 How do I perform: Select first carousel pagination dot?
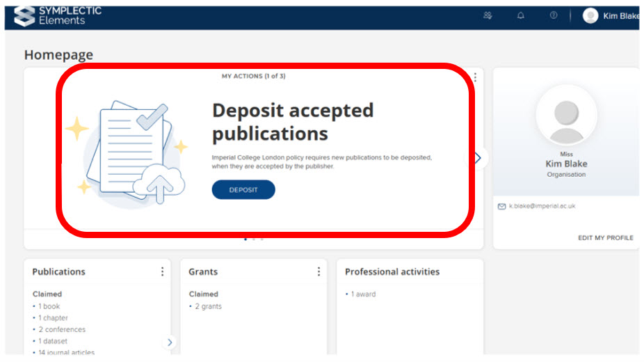pyautogui.click(x=245, y=239)
